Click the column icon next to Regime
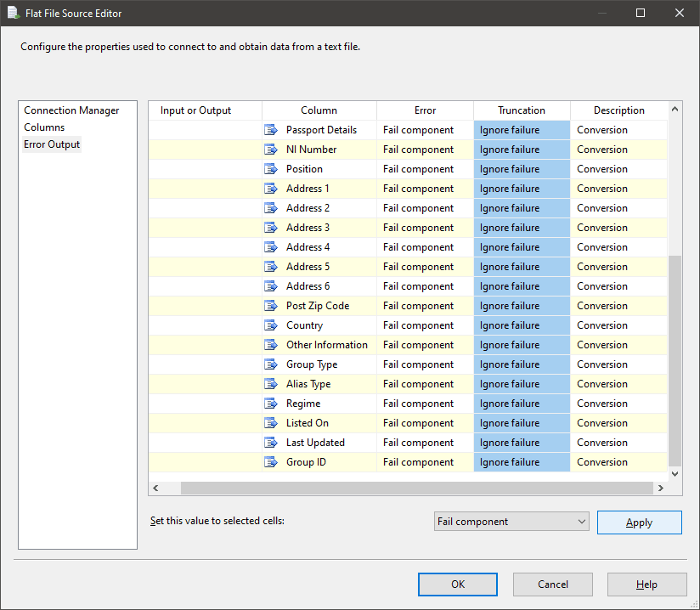The height and width of the screenshot is (610, 700). point(271,404)
